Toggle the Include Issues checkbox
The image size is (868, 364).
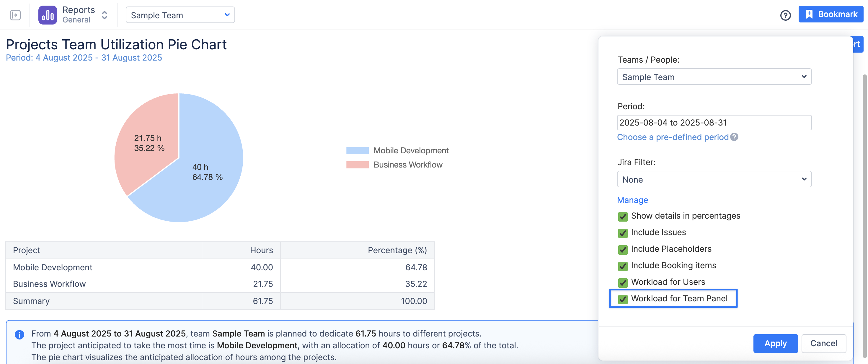tap(623, 233)
